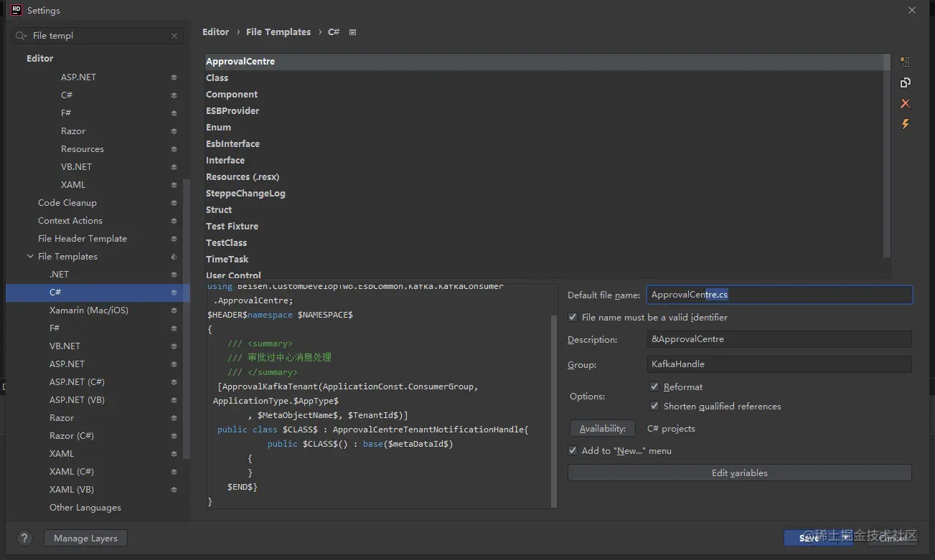Click the layer icon on the Xamarin (Mac/iOS) row
This screenshot has height=560, width=935.
click(x=174, y=310)
